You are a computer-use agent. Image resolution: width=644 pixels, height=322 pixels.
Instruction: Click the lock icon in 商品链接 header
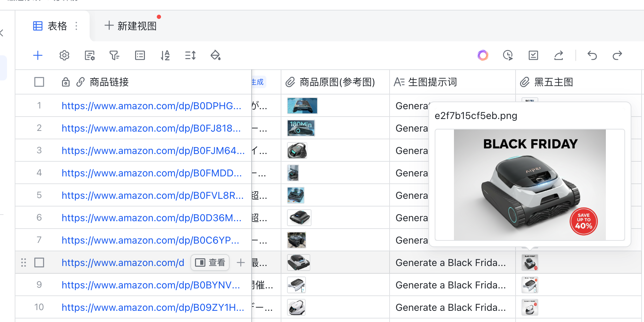point(66,82)
